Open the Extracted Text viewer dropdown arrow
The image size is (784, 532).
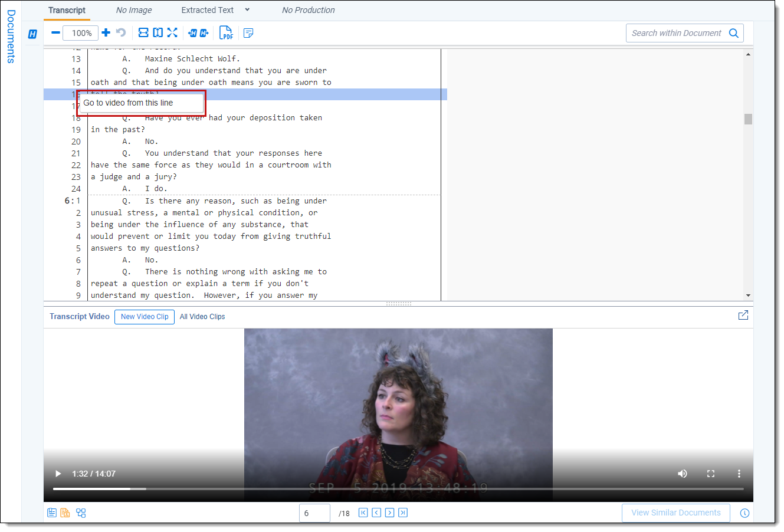(x=247, y=10)
